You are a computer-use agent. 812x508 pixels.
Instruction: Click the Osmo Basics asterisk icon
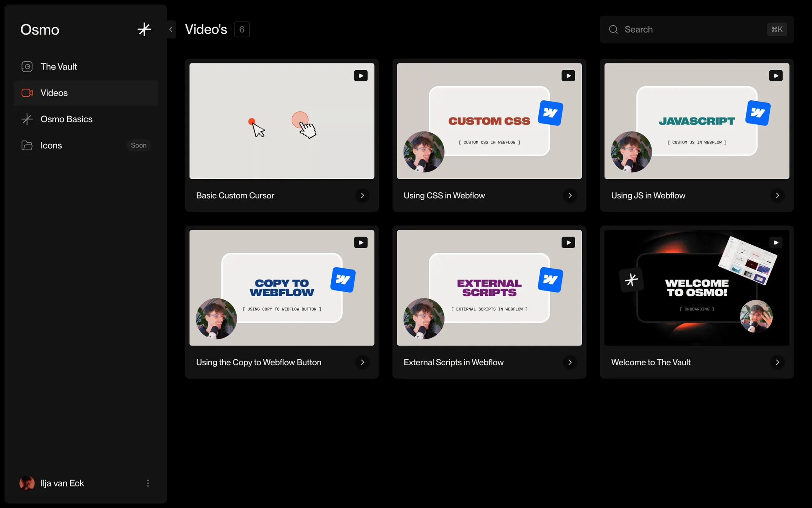27,119
